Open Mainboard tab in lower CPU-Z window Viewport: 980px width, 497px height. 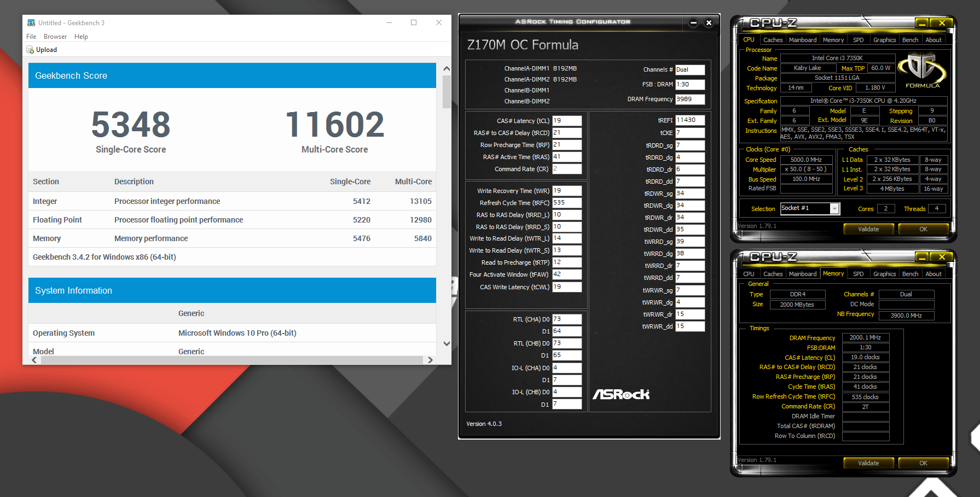click(803, 274)
